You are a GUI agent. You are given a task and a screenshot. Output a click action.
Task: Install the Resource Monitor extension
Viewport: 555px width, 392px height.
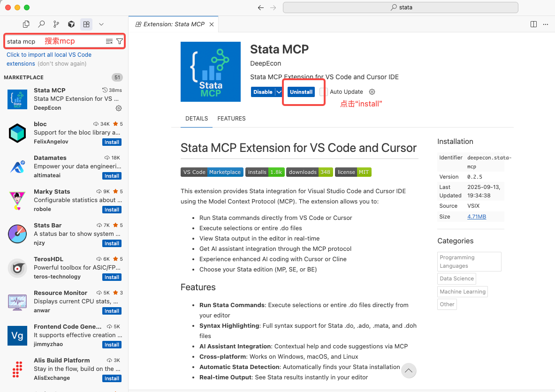112,311
